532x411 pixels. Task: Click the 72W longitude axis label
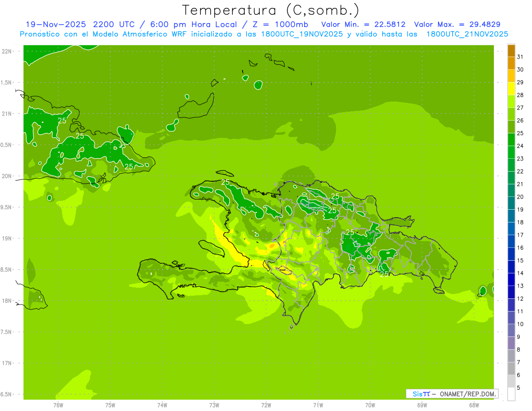pos(266,405)
